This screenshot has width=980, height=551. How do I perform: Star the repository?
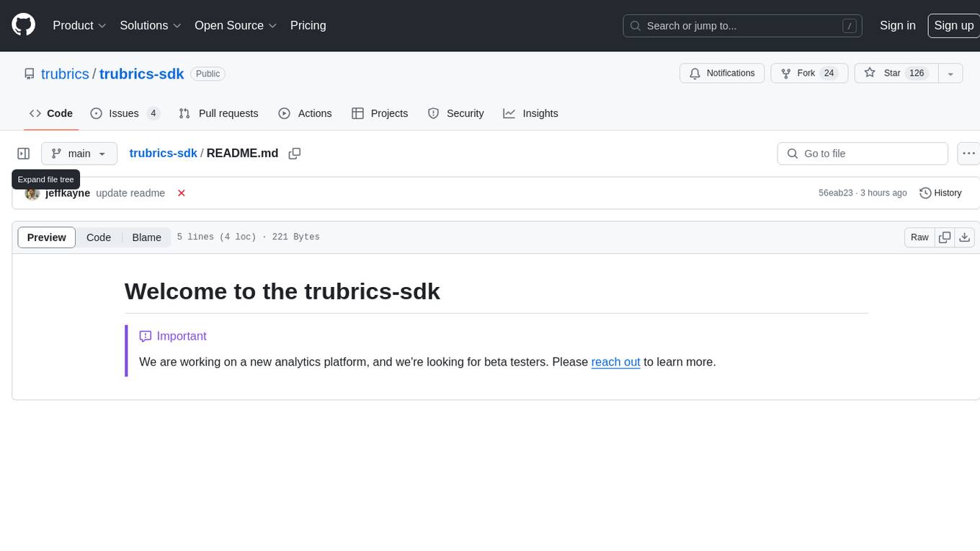[x=896, y=74]
